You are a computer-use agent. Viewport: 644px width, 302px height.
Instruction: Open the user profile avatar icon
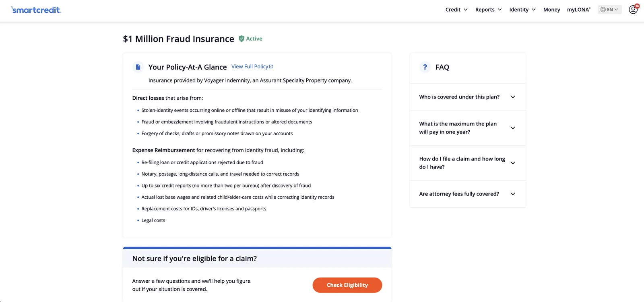click(x=633, y=9)
